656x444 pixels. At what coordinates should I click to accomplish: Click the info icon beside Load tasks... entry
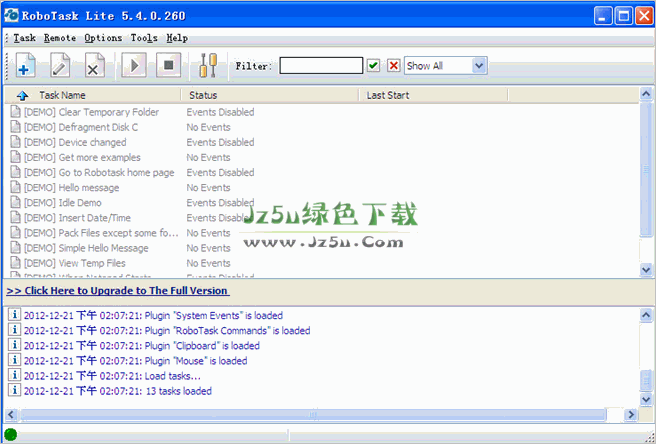[14, 375]
